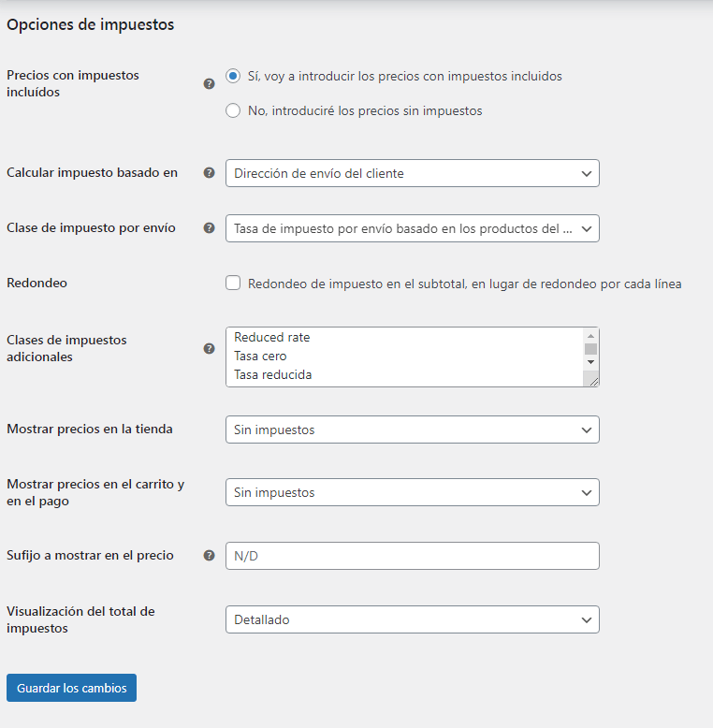Screen dimensions: 713x728
Task: Click Guardar los cambios button
Action: click(71, 688)
